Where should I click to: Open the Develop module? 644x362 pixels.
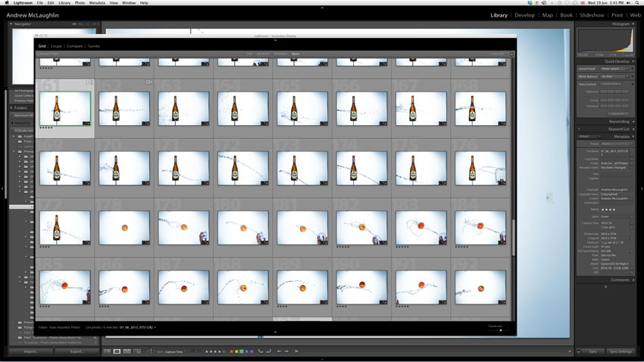(524, 15)
